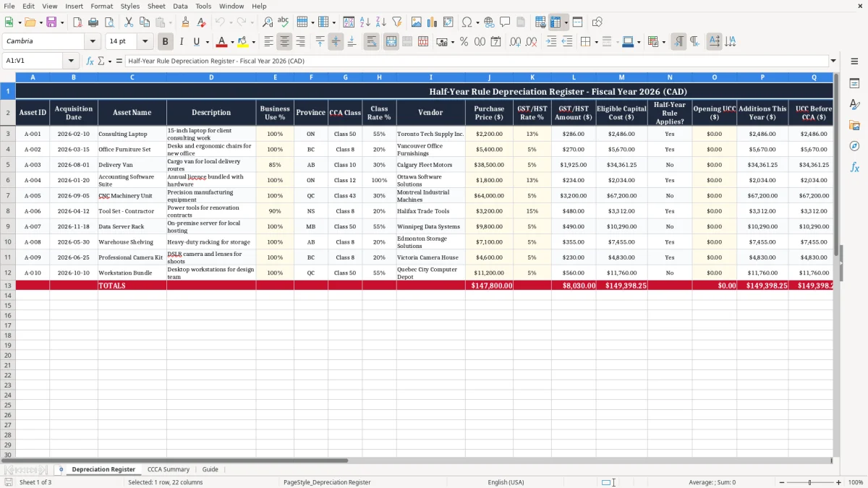This screenshot has width=868, height=488.
Task: Toggle Center Horizontally alignment
Action: point(284,42)
